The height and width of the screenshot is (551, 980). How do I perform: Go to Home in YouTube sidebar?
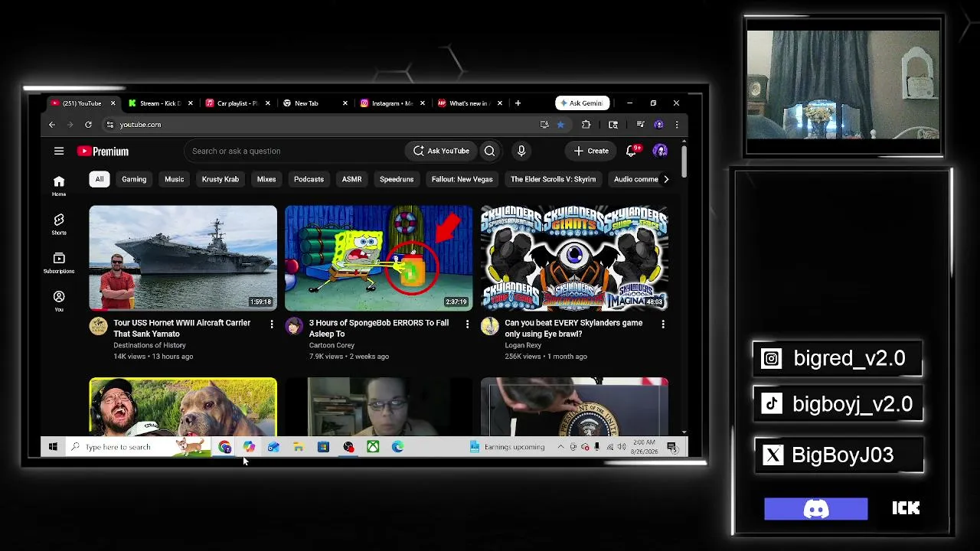click(x=59, y=185)
